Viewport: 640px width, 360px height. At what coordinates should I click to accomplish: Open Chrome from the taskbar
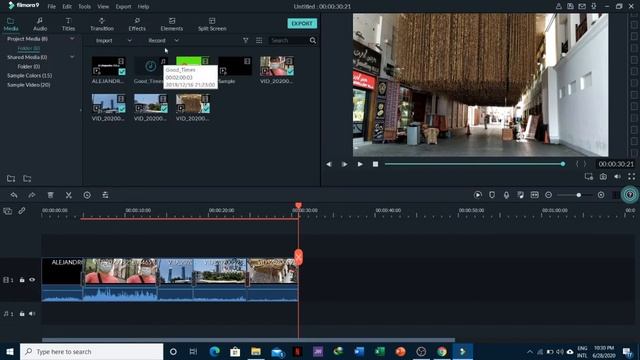tap(442, 351)
